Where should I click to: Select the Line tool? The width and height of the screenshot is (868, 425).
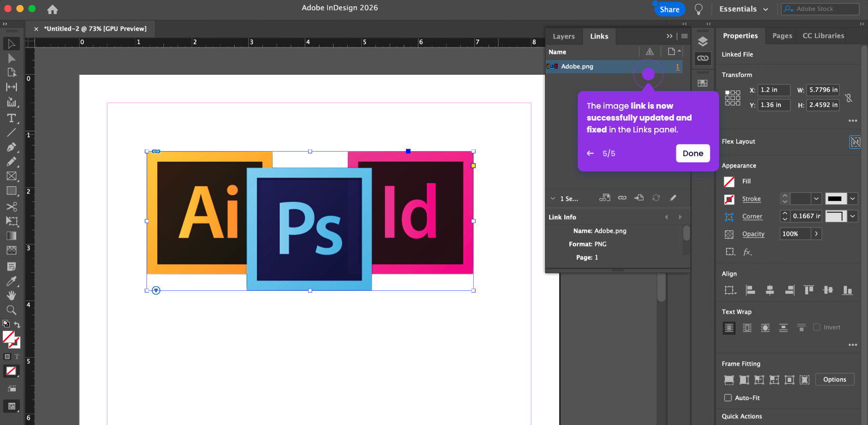[x=11, y=132]
